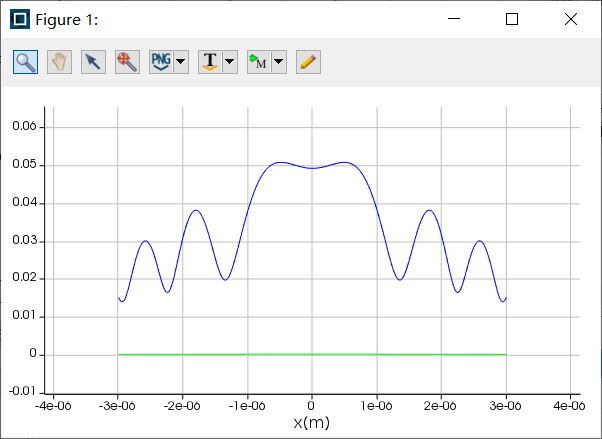Viewport: 602px width, 439px height.
Task: Click the 0.03 y-axis tick label
Action: pyautogui.click(x=24, y=240)
